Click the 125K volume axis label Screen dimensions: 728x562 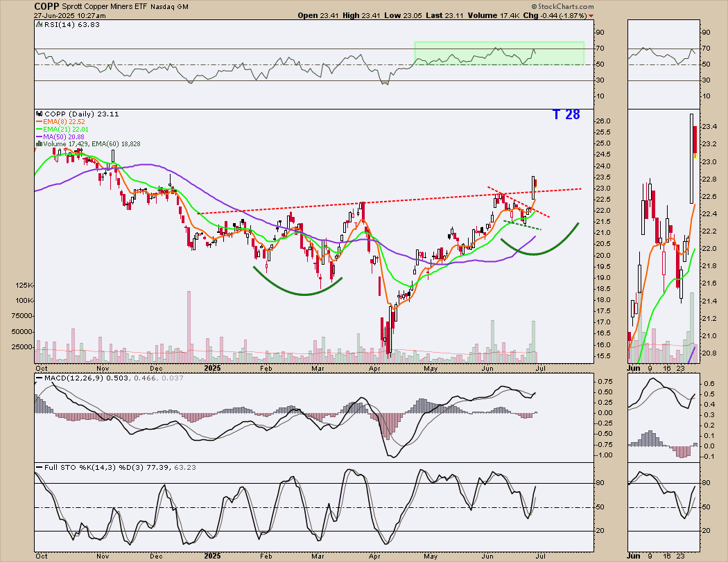[x=24, y=285]
